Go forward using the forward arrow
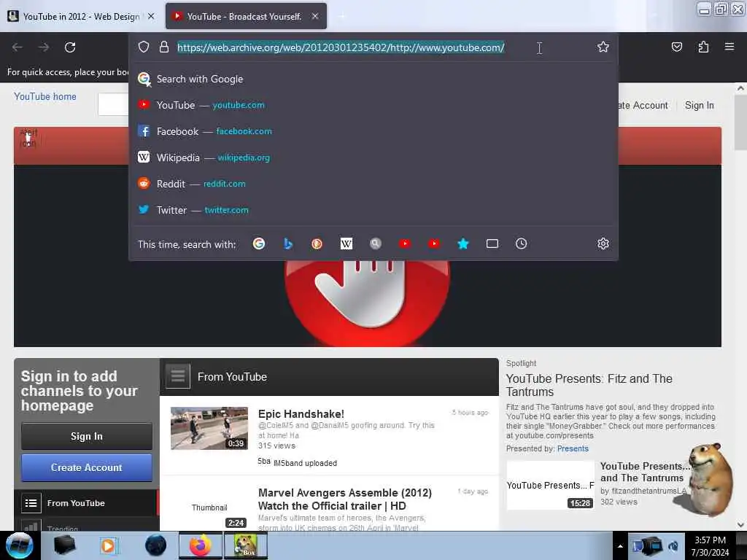 (44, 47)
